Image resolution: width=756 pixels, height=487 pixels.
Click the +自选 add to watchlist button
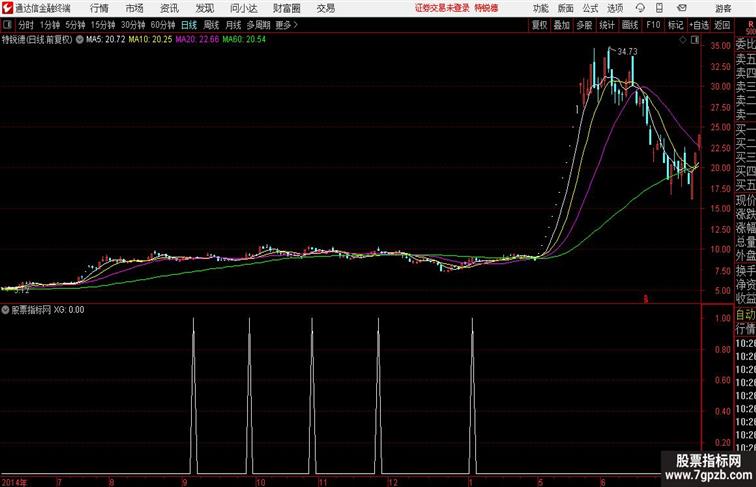(699, 25)
